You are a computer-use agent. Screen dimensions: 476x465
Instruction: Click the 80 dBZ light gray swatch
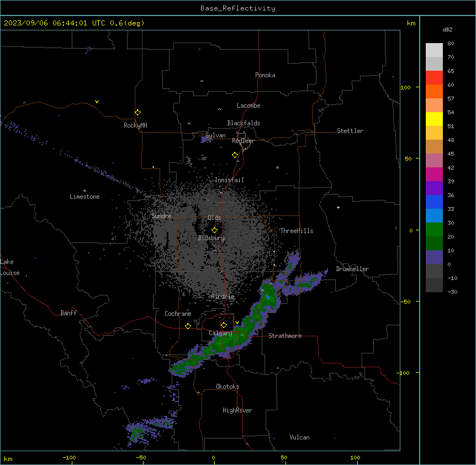(434, 50)
